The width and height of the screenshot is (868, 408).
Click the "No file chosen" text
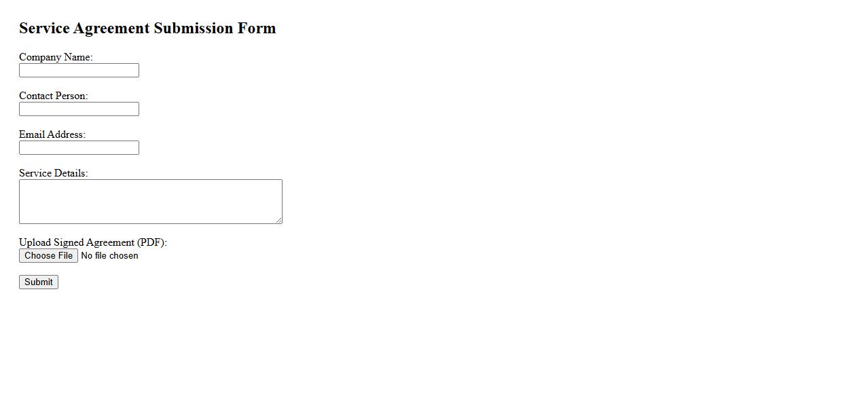tap(109, 256)
